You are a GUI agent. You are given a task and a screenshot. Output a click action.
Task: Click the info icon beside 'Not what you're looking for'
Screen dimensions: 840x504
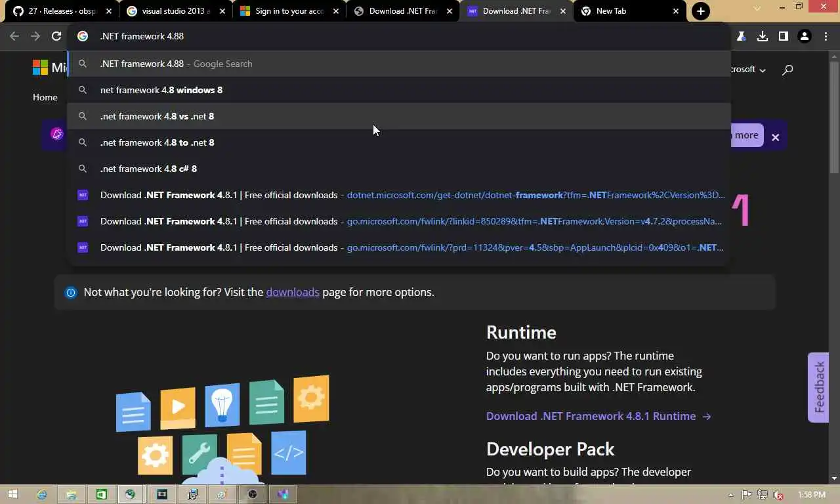point(71,293)
